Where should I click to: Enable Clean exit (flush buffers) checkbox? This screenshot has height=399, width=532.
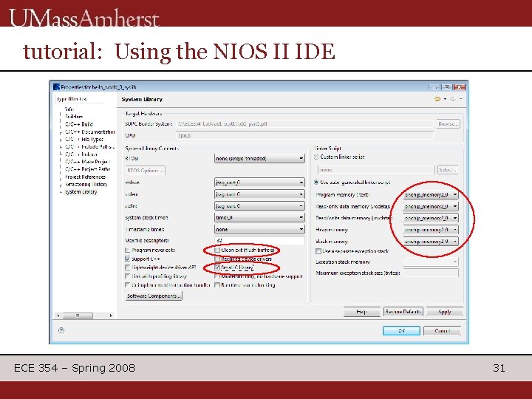click(x=217, y=250)
